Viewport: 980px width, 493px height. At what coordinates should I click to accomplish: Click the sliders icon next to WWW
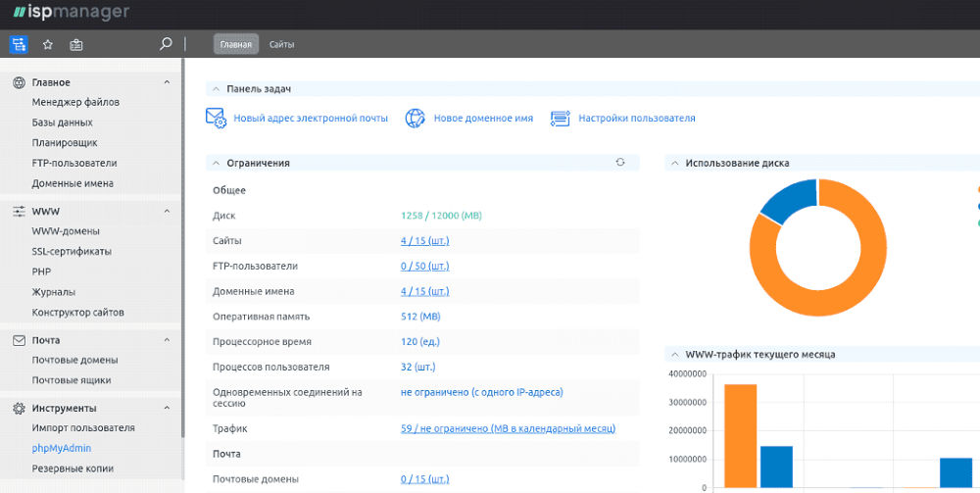pyautogui.click(x=20, y=211)
